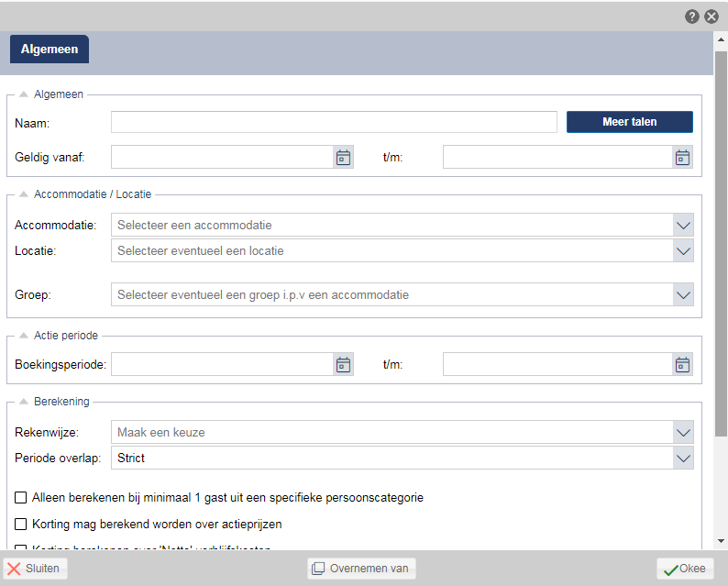Open calendar picker for Geldig vanaf
Viewport: 728px width, 586px height.
343,158
